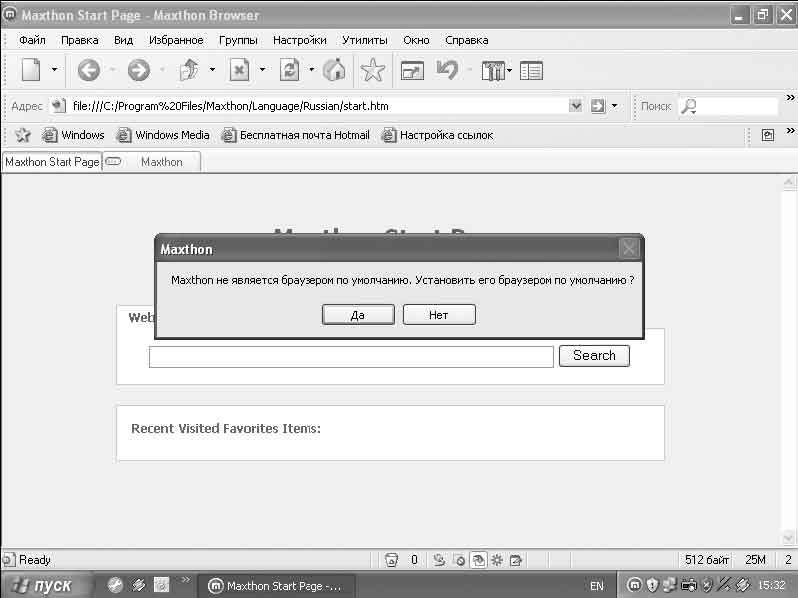
Task: Open the Файл menu
Action: 32,40
